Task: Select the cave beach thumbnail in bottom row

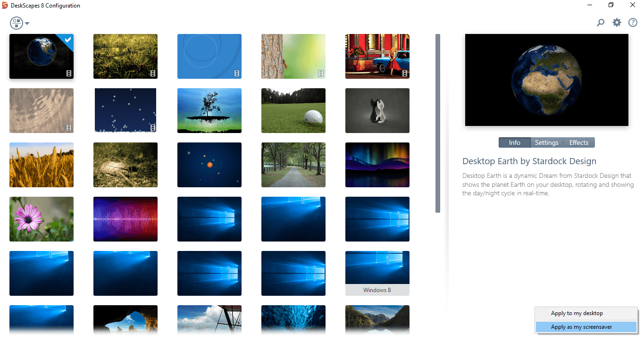Action: tap(125, 320)
